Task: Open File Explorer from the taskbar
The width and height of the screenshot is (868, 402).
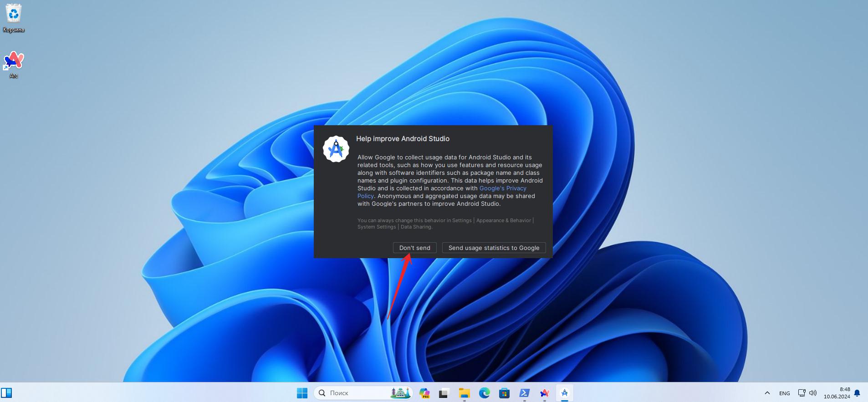Action: click(464, 393)
